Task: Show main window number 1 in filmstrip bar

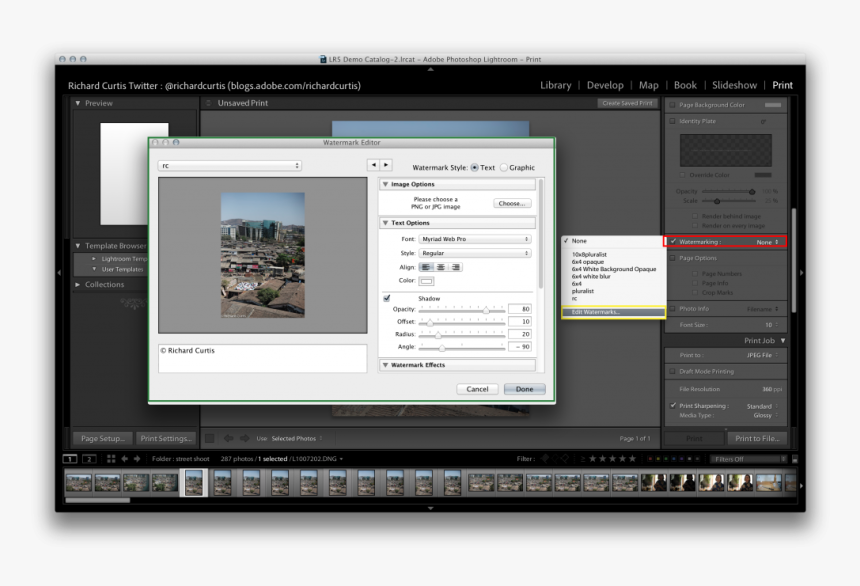Action: pos(70,459)
